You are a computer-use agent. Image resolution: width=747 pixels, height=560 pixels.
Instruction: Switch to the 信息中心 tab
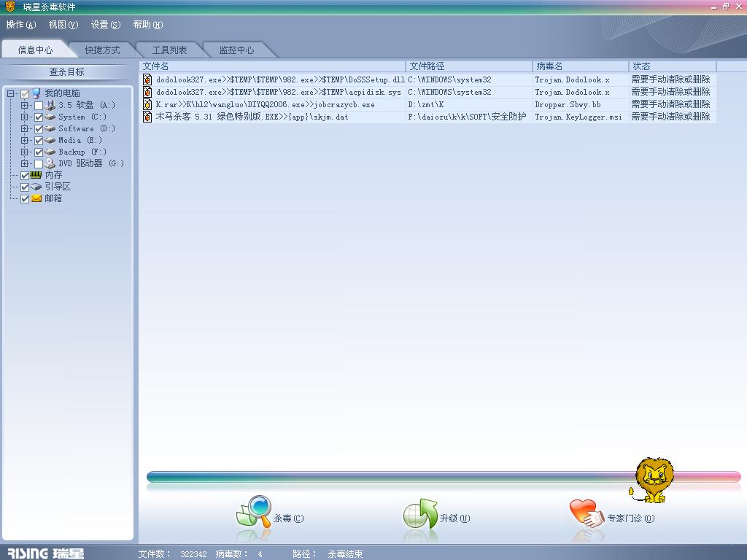(x=35, y=50)
